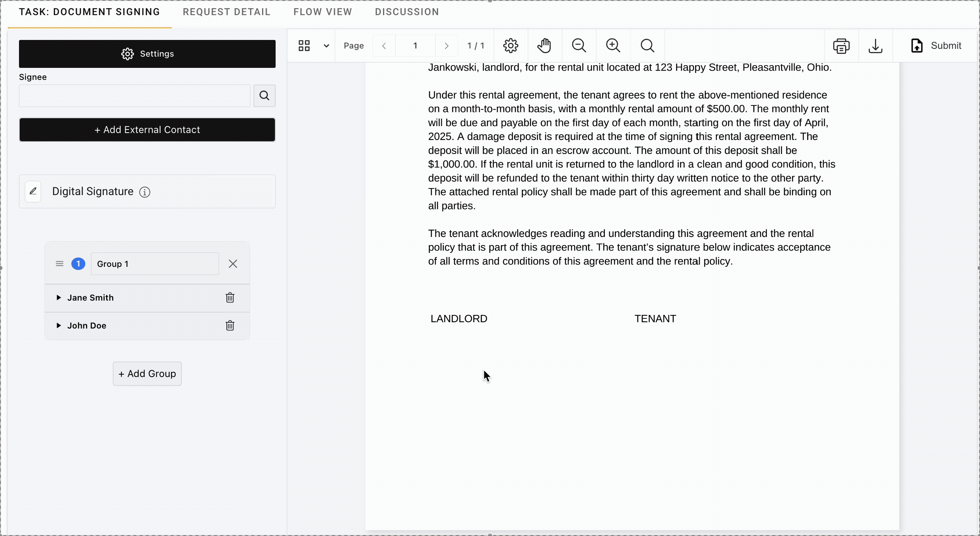Switch to the Request Detail tab
This screenshot has width=980, height=536.
point(226,12)
